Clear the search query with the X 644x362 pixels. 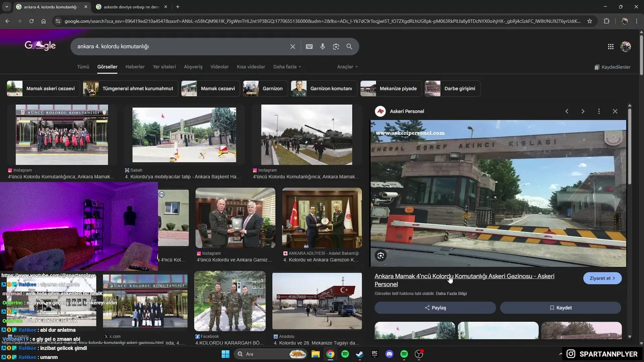point(293,46)
